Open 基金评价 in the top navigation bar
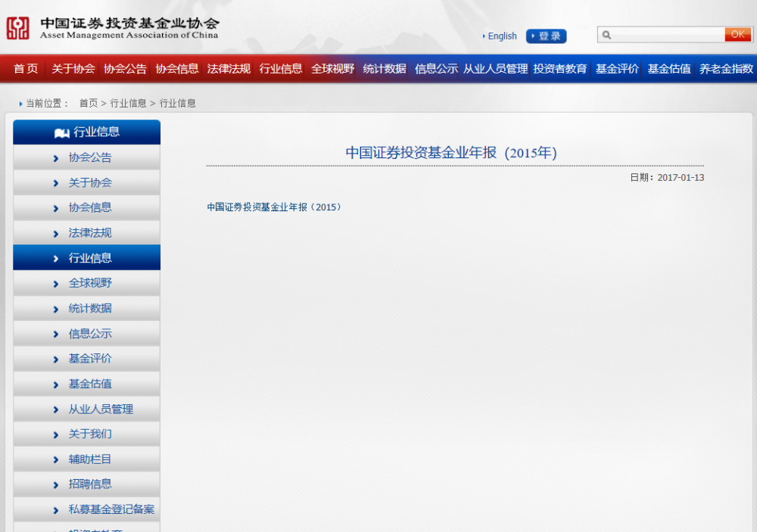The image size is (757, 532). pos(618,69)
